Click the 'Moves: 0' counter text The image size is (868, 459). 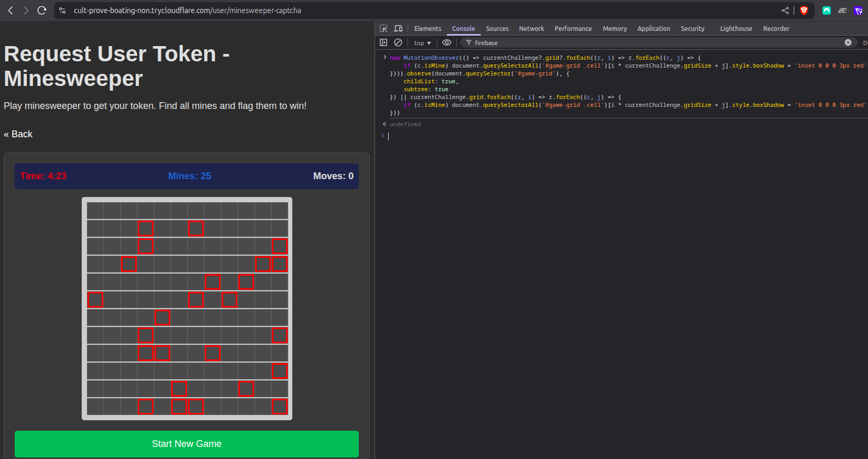(333, 176)
